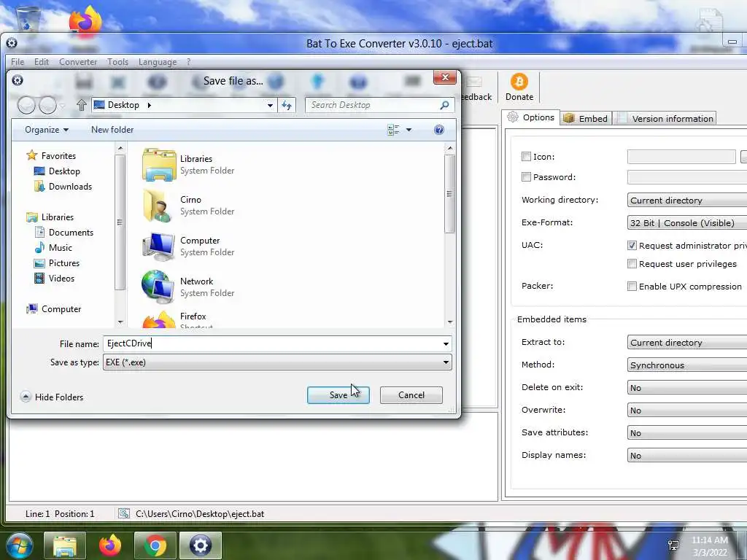Open Chrome from the taskbar
Screen dimensions: 747x560
pyautogui.click(x=155, y=545)
